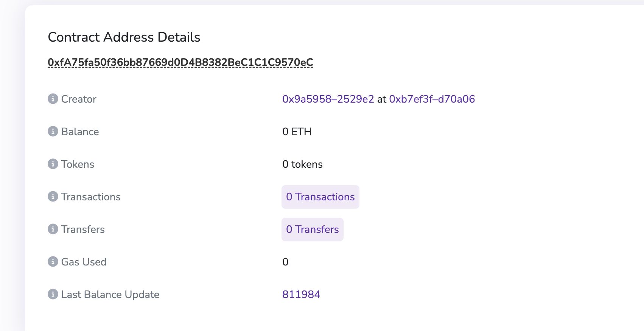Open block number 811984
This screenshot has width=644, height=331.
[x=301, y=295]
